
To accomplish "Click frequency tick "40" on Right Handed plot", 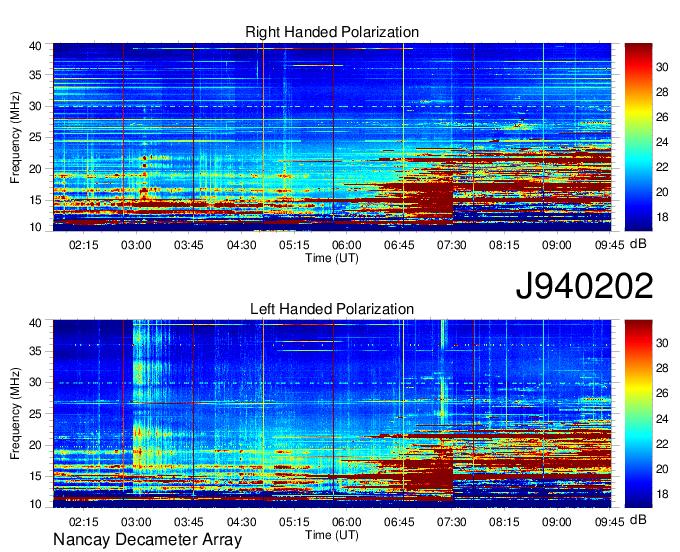I will click(x=35, y=46).
